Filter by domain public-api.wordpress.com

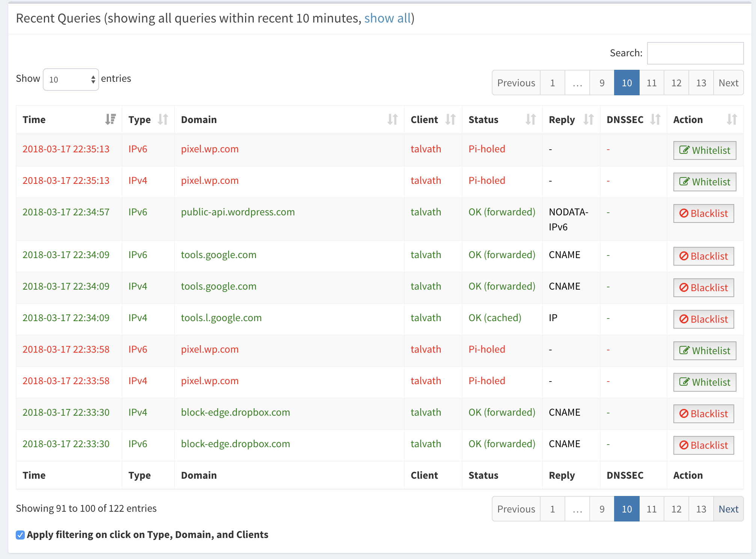click(238, 212)
